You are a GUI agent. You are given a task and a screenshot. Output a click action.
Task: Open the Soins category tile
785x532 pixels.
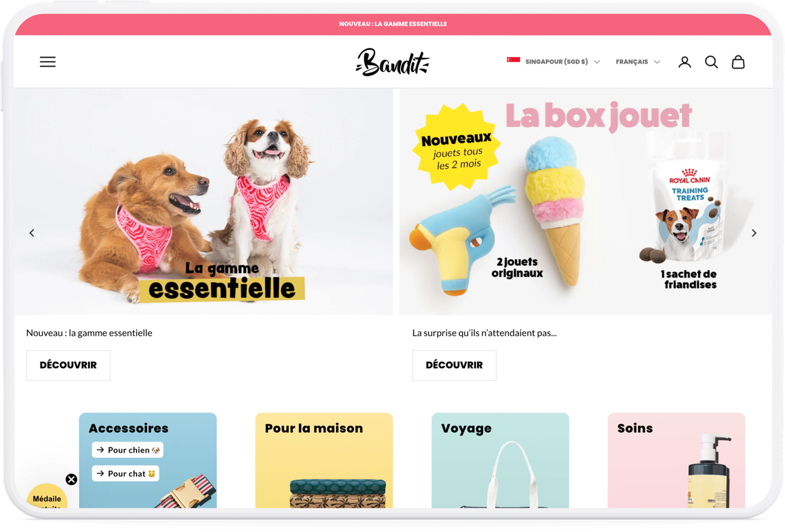(x=677, y=460)
